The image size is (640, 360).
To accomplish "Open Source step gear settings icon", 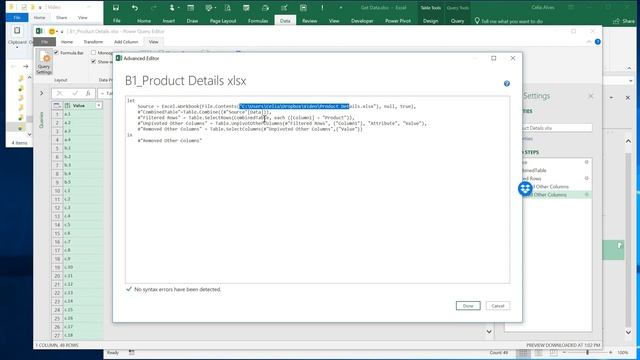I will click(x=587, y=162).
